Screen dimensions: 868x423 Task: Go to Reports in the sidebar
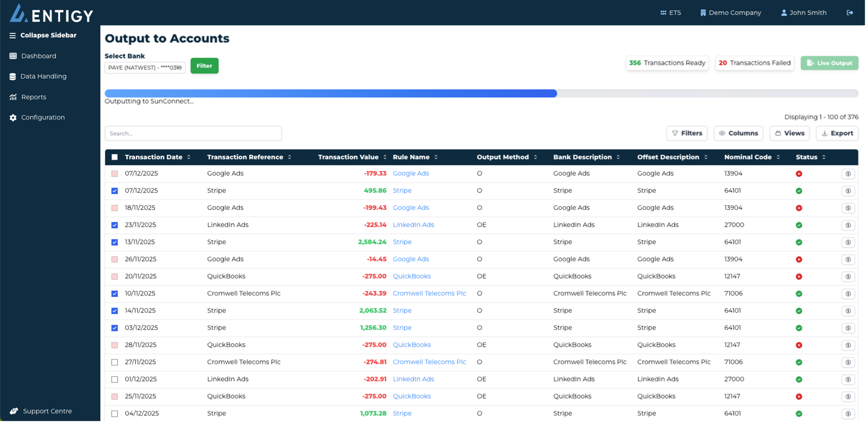click(33, 97)
